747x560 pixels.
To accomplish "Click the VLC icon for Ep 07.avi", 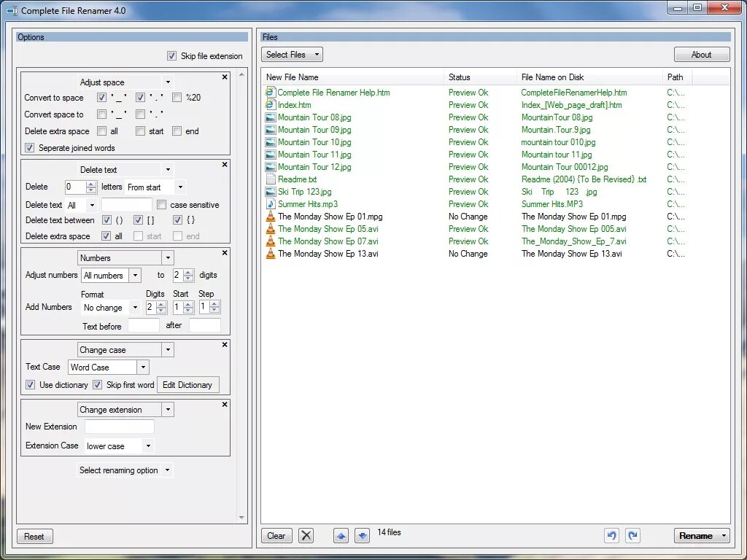I will pyautogui.click(x=270, y=241).
